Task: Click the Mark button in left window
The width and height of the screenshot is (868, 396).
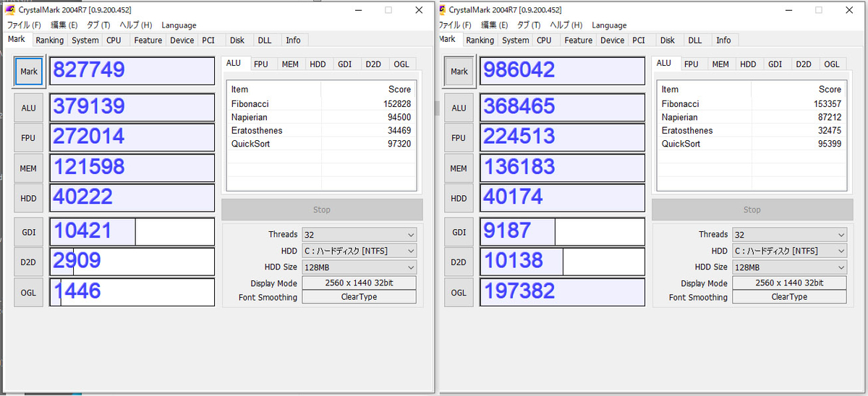Action: tap(29, 72)
